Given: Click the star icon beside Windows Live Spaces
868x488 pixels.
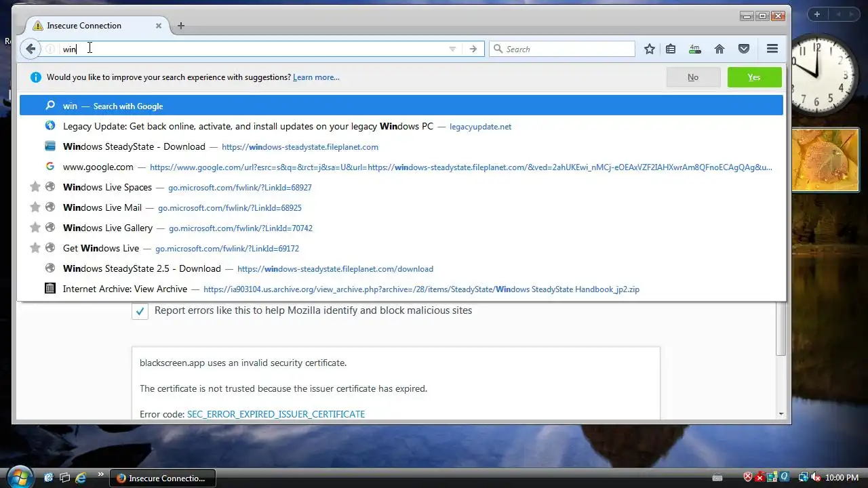Looking at the screenshot, I should click(x=35, y=187).
